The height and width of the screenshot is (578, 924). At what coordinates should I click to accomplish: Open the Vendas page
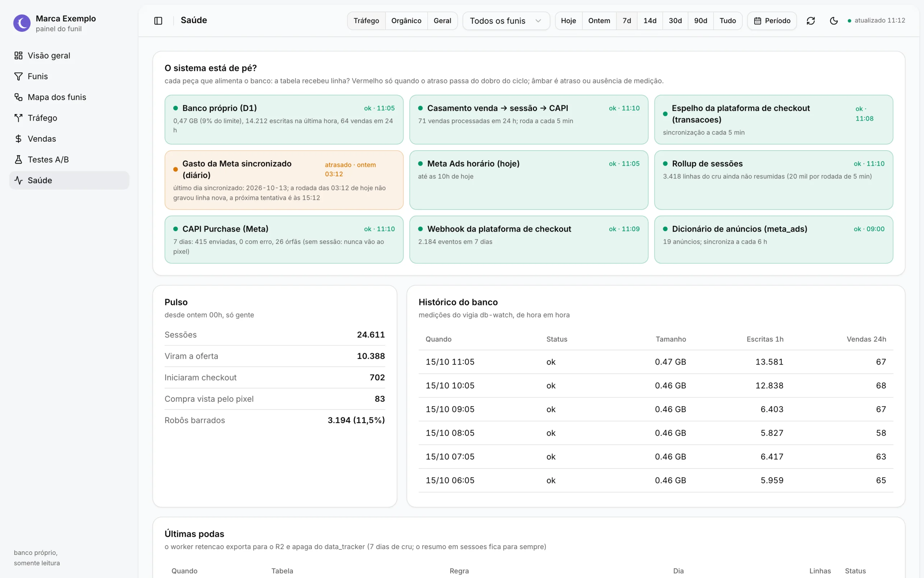[69, 139]
